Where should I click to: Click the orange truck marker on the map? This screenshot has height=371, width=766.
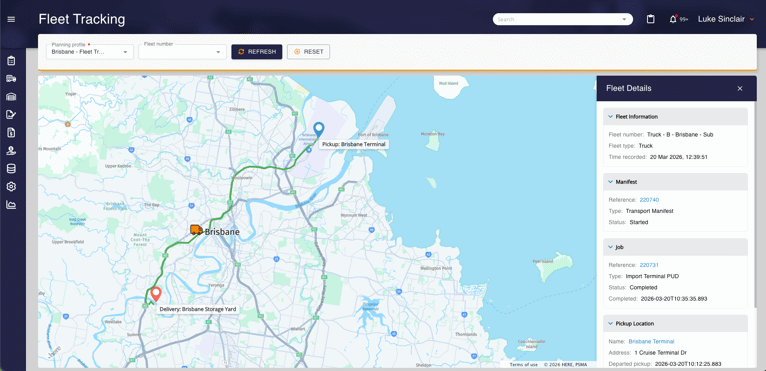point(196,230)
